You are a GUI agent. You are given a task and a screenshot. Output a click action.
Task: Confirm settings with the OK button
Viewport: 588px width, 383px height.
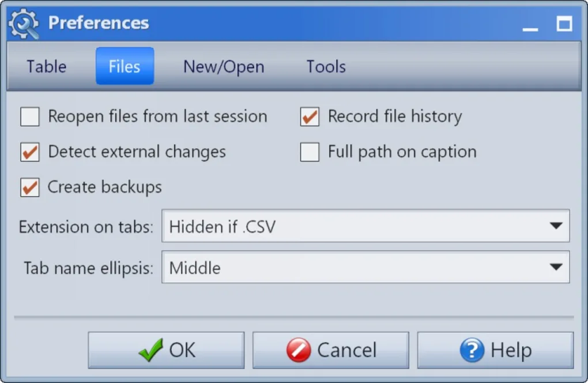coord(166,350)
